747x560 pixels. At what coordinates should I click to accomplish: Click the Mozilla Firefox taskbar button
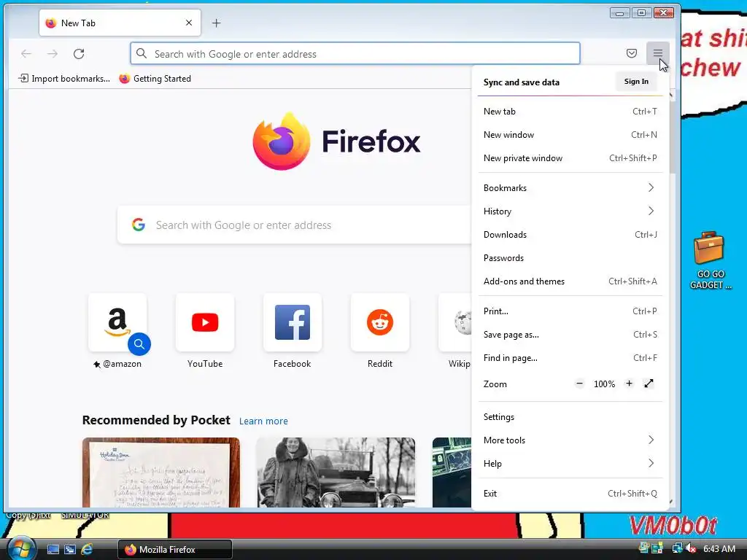pyautogui.click(x=175, y=550)
